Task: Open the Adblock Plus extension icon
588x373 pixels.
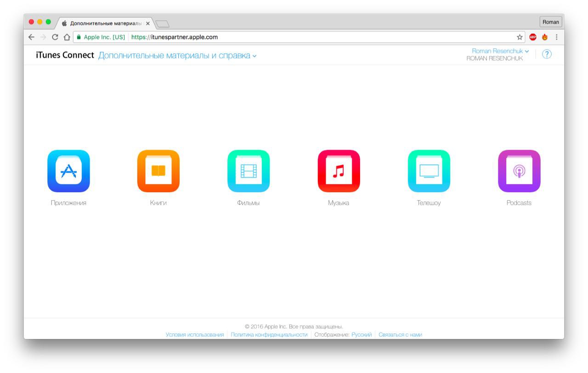Action: tap(533, 37)
